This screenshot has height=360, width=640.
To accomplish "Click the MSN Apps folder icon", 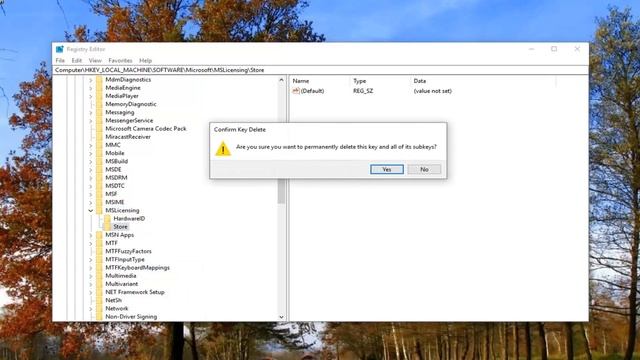I will tap(99, 235).
